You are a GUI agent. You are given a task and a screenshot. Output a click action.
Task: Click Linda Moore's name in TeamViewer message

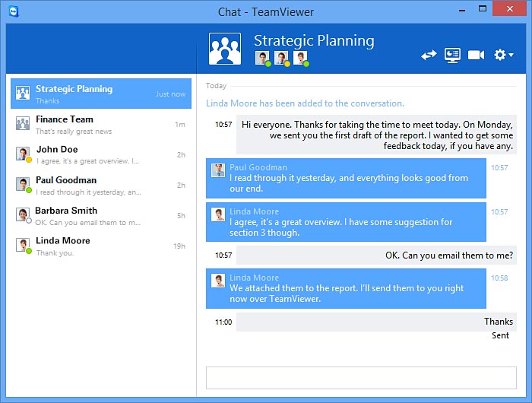click(254, 278)
